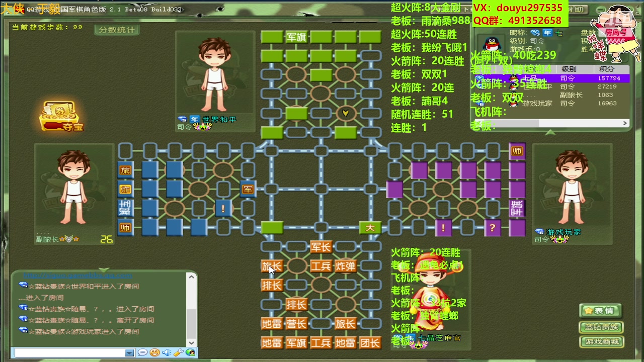The image size is (644, 362).
Task: Click the blue 炸 piece
Action: (125, 189)
